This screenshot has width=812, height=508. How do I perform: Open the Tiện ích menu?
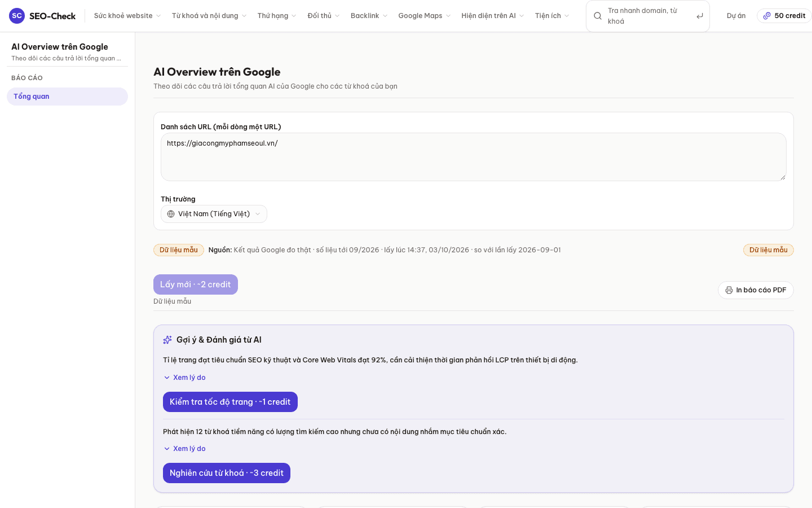tap(552, 16)
